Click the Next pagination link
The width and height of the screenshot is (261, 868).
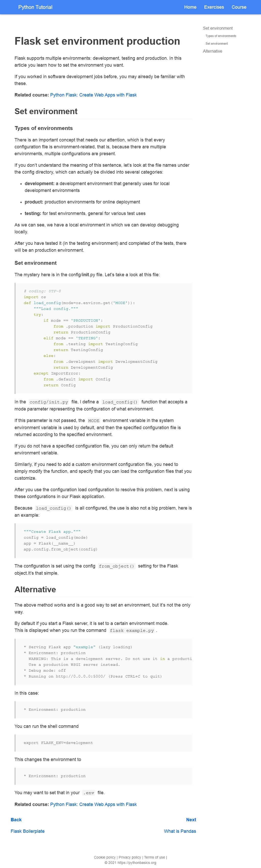pos(191,820)
